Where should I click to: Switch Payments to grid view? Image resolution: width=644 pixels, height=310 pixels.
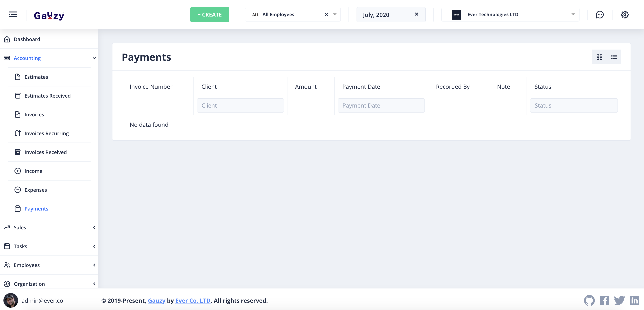click(600, 57)
